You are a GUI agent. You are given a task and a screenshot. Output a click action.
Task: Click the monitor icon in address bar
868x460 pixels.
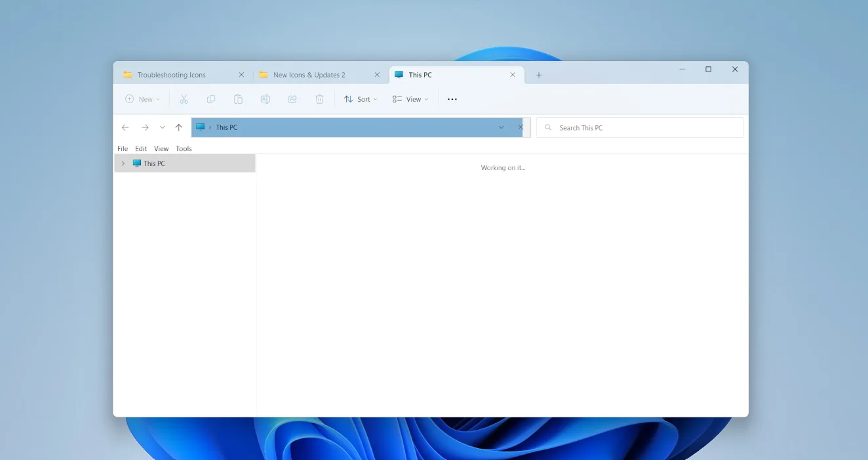click(201, 127)
